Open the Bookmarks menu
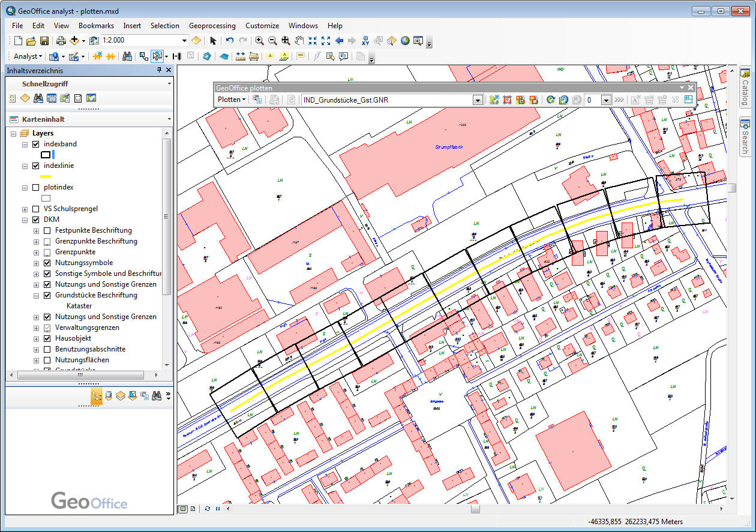The width and height of the screenshot is (756, 532). coord(96,26)
